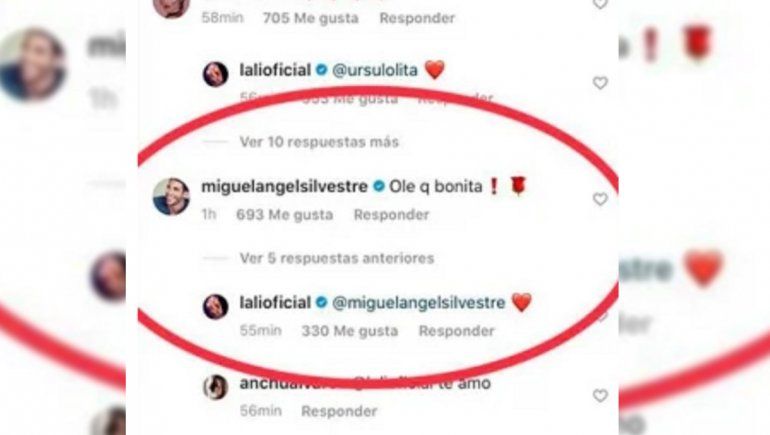Screen dimensions: 770x435
Task: Open lalioficial avatar beside @ursulolita reply
Action: [216, 74]
